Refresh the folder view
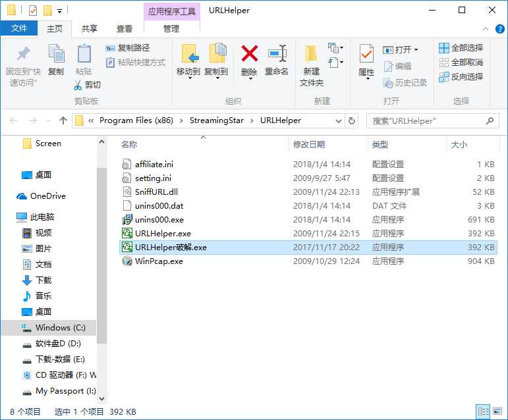Viewport: 508px width, 420px height. pos(352,121)
